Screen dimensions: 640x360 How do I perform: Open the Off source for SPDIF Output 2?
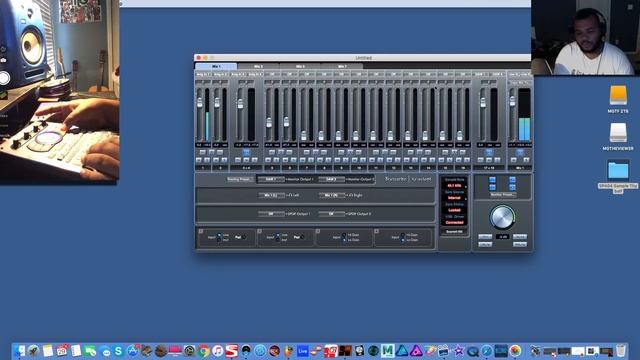[x=331, y=214]
